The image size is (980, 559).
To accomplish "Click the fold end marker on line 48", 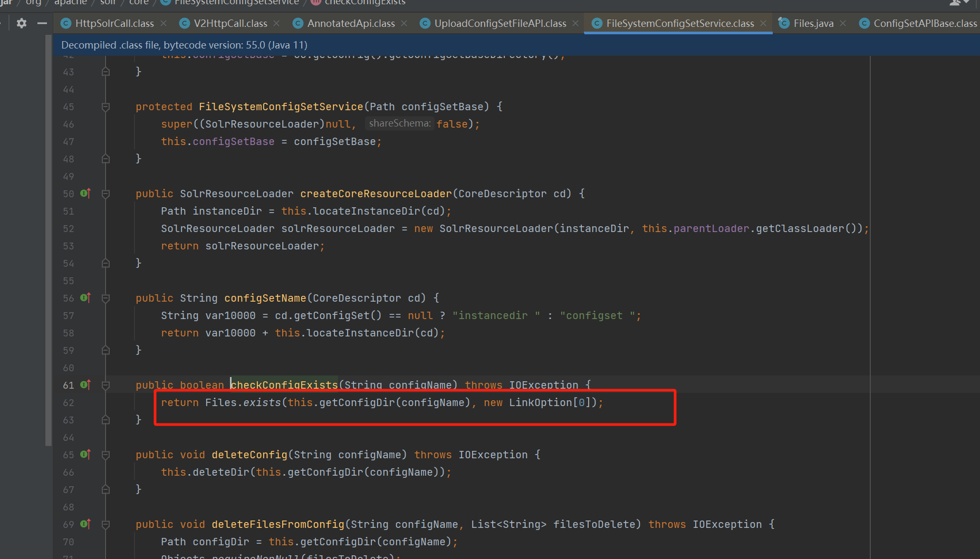I will point(105,159).
